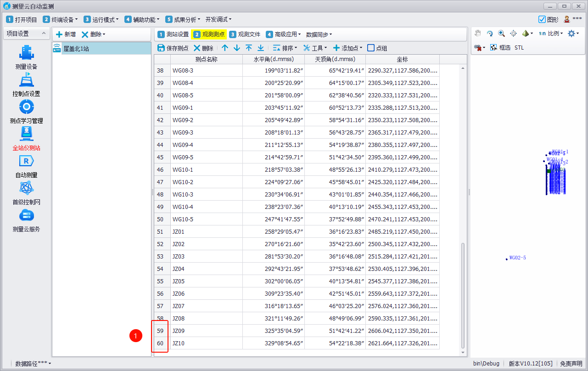This screenshot has width=588, height=371.
Task: Toggle the 框选 box selection mode
Action: (x=500, y=48)
